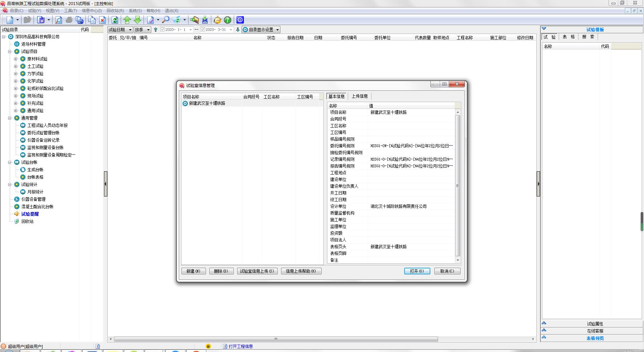Image resolution: width=644 pixels, height=352 pixels.
Task: Collapse the 试验统计 tree node
Action: [x=9, y=184]
